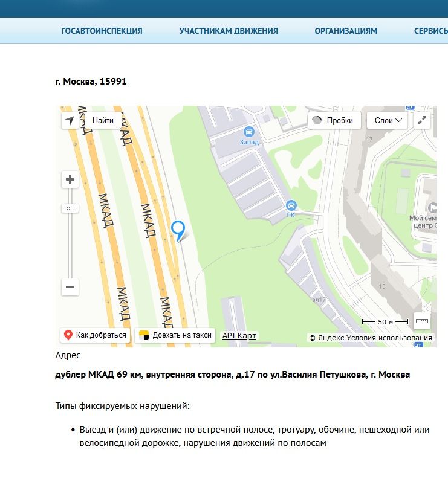Expand map to fullscreen mode
448x499 pixels.
click(x=422, y=120)
